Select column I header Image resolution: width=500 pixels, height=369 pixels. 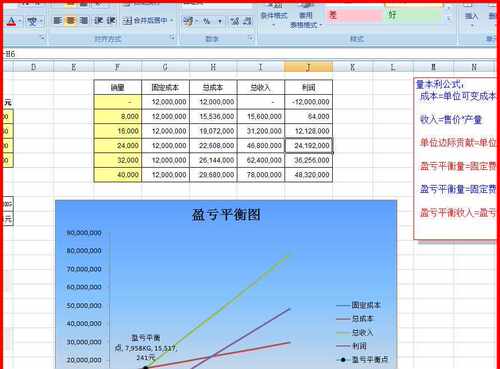(x=261, y=67)
